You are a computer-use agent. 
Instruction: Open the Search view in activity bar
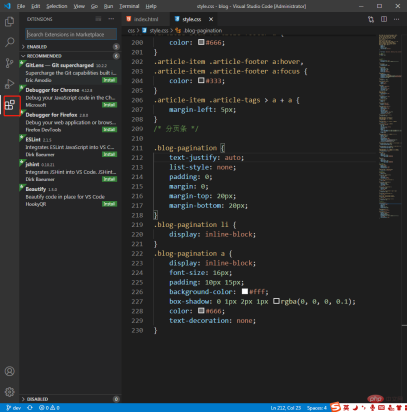[10, 42]
